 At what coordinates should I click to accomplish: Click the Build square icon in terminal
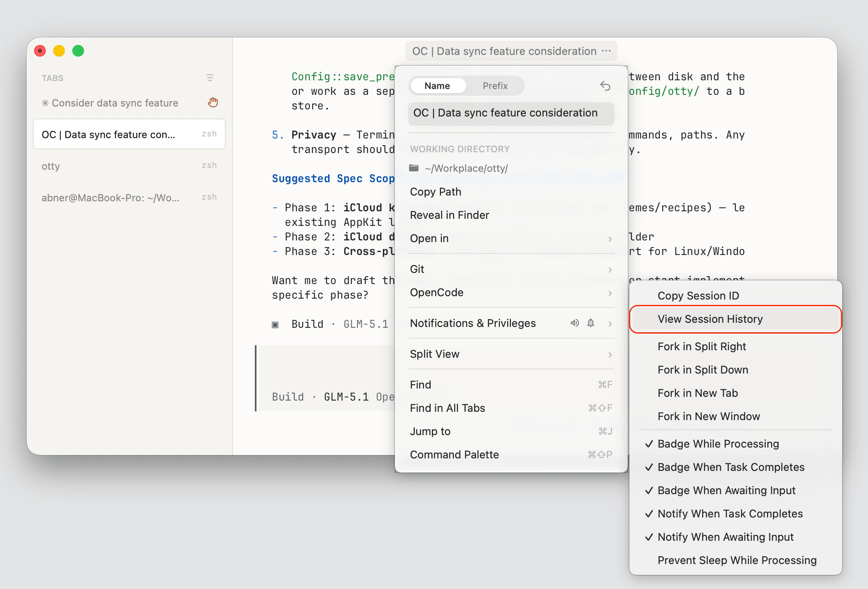[x=275, y=324]
